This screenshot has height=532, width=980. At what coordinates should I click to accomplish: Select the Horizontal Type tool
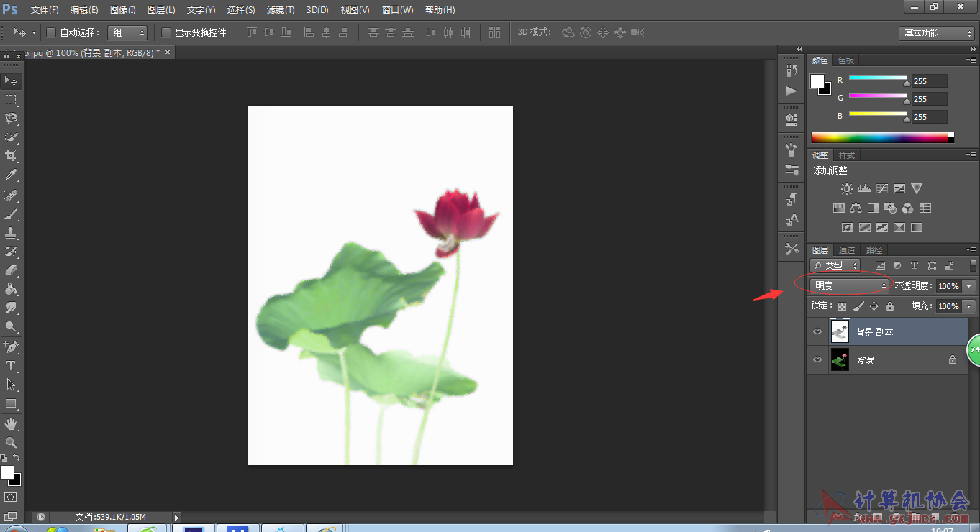tap(11, 366)
